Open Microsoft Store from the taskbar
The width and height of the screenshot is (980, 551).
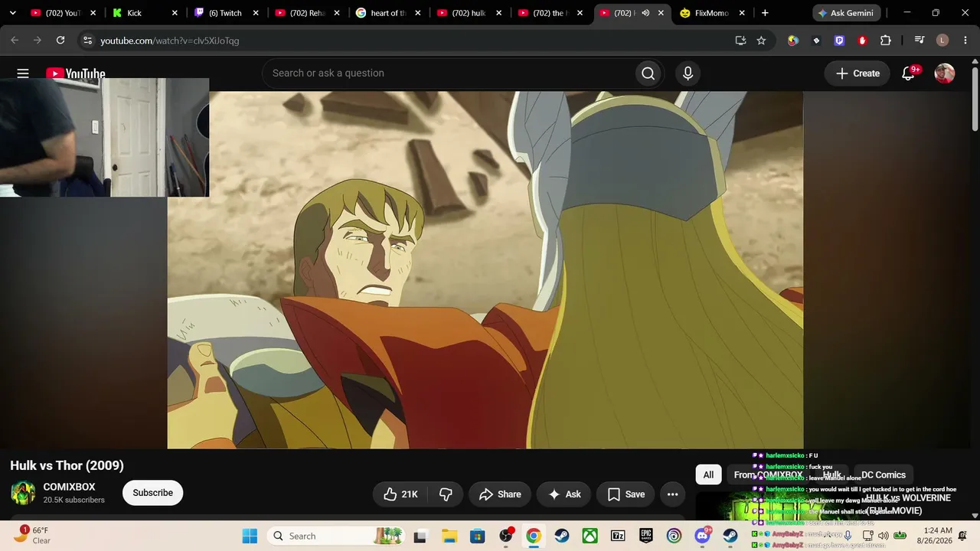[x=478, y=536]
